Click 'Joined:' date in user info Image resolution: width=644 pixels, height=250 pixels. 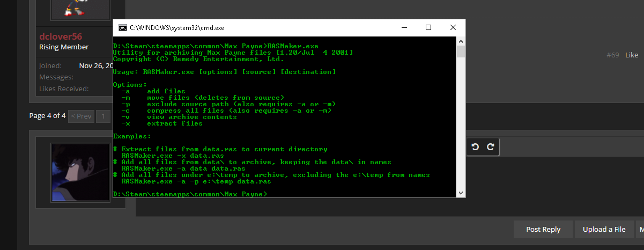point(97,65)
